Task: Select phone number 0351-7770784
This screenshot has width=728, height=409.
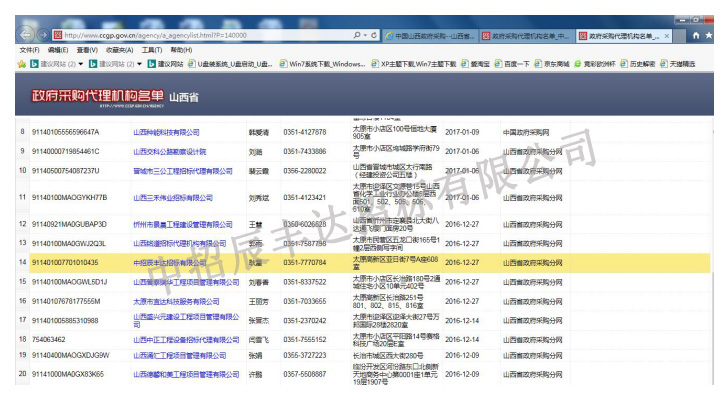Action: click(x=305, y=263)
